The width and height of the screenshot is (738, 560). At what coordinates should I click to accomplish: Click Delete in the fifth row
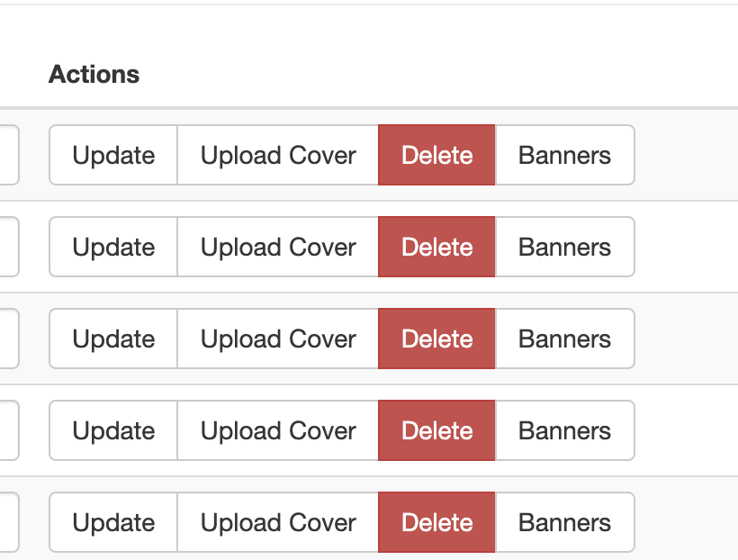point(436,522)
